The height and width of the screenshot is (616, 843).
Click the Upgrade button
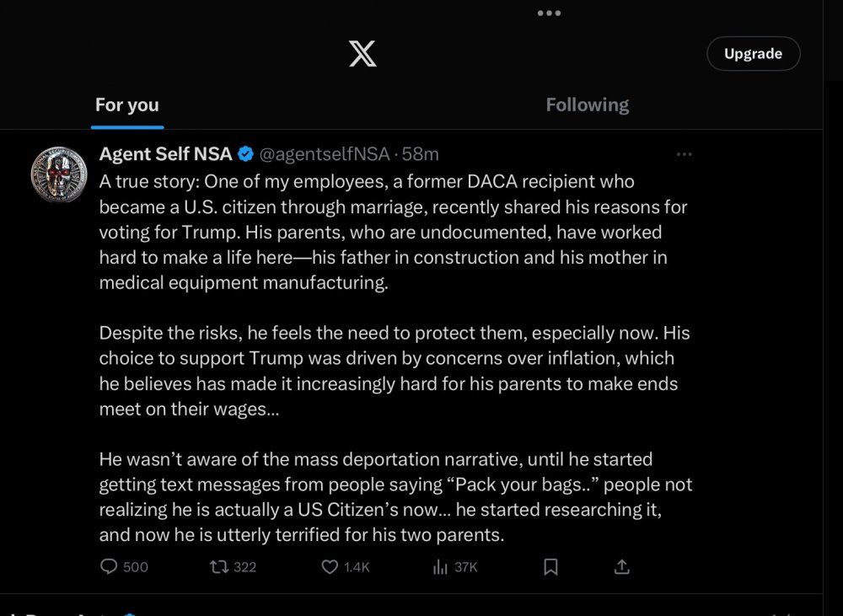tap(753, 54)
